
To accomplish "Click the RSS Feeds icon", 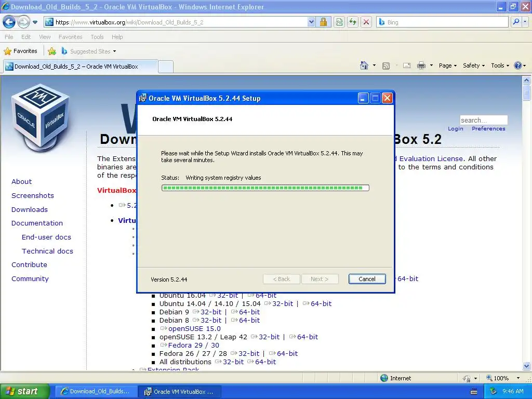I will (x=386, y=66).
